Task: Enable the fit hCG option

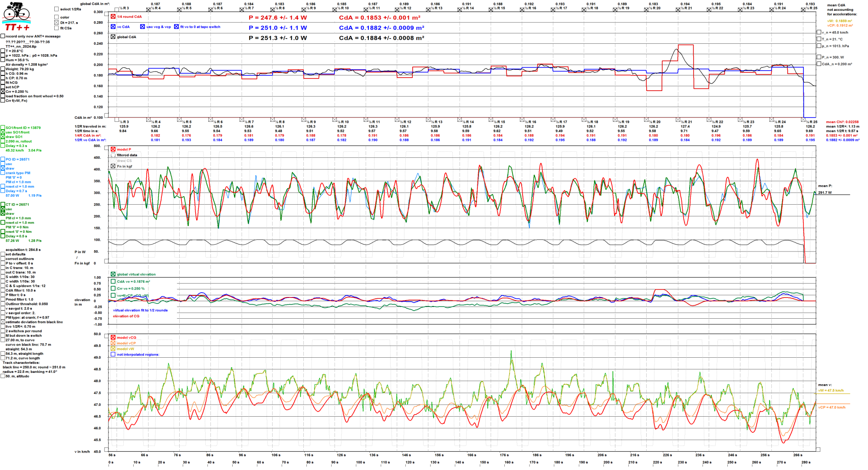Action: [3, 83]
